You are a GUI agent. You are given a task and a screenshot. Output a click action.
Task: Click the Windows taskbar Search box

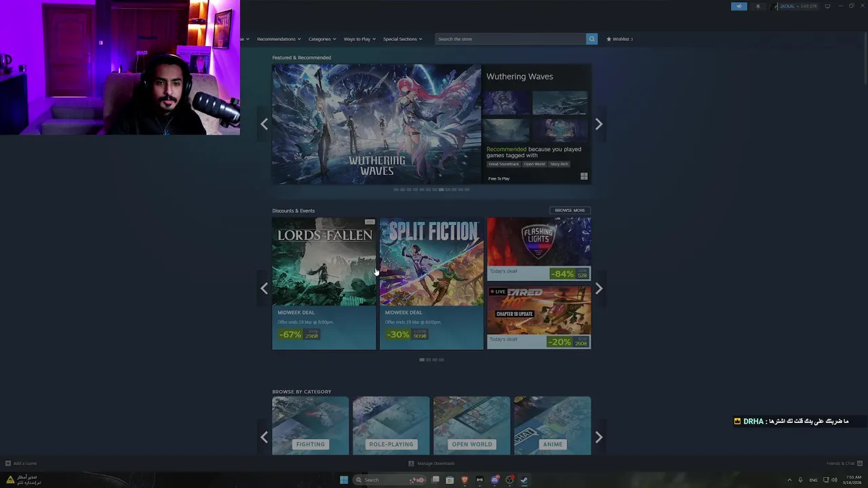coord(391,480)
